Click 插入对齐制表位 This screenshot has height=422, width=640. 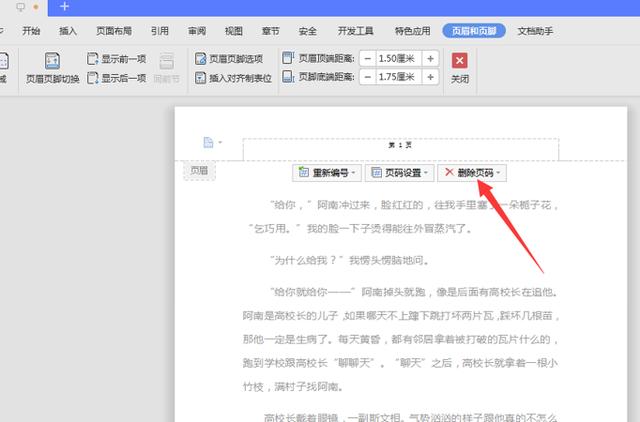[233, 78]
